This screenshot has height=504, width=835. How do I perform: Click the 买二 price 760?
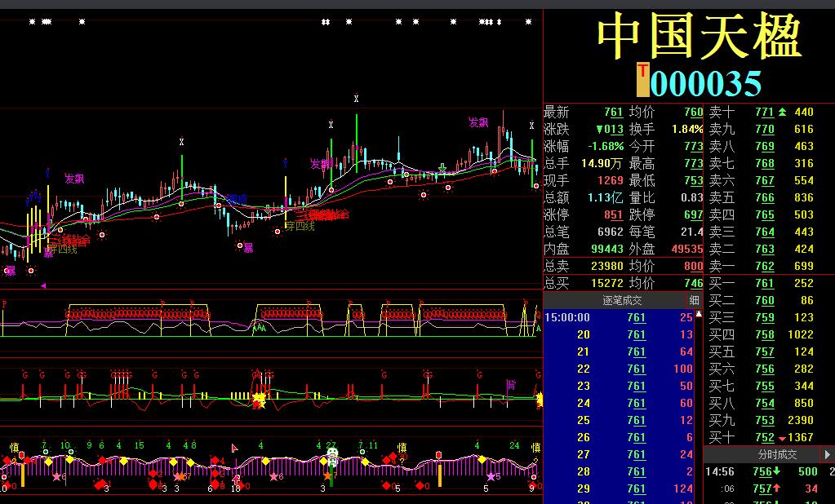pos(765,300)
